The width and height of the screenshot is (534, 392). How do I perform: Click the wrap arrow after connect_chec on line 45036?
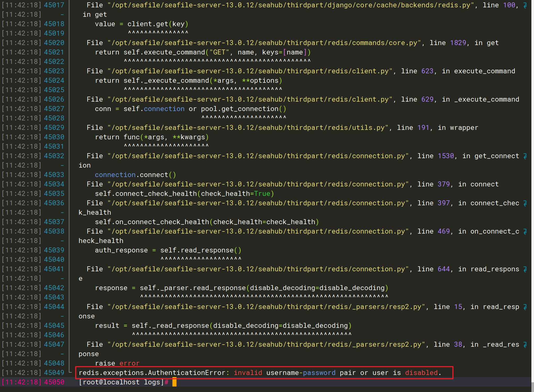(525, 203)
